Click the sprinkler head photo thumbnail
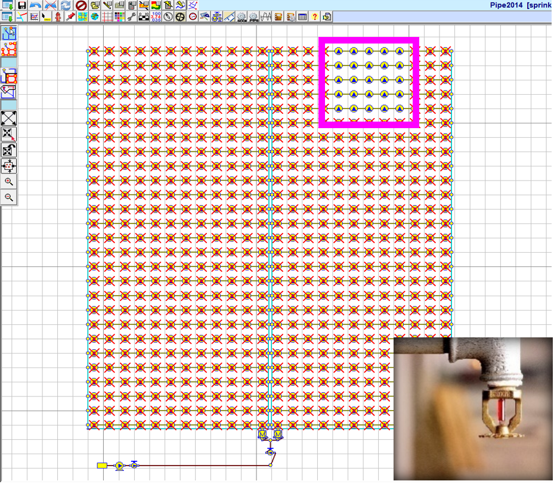 [x=473, y=408]
